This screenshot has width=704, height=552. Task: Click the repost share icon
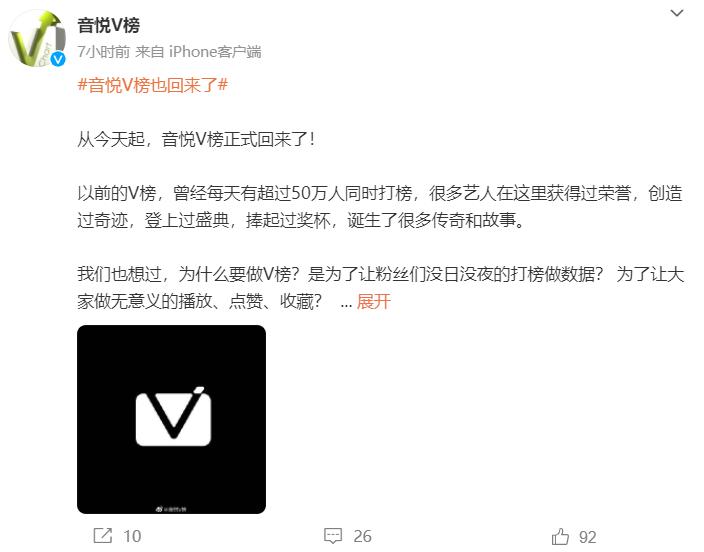point(103,536)
